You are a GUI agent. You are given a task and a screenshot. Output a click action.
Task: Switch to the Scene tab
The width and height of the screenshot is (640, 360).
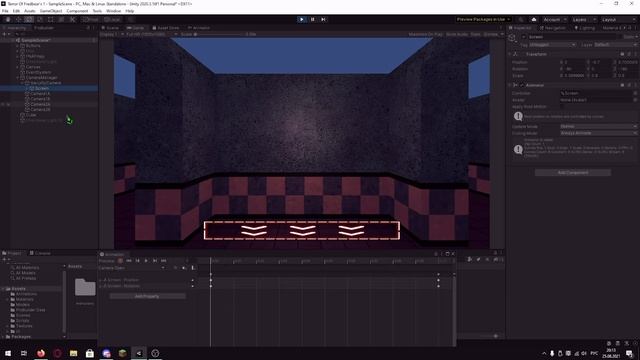(x=110, y=28)
